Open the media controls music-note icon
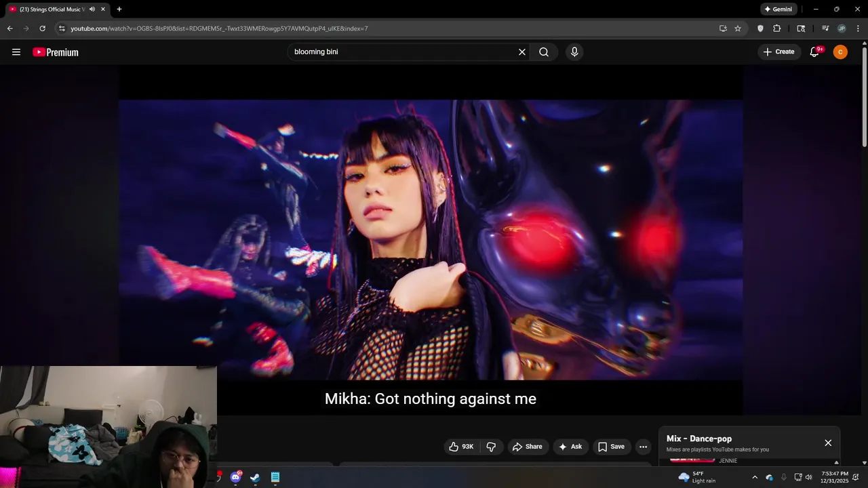 (x=825, y=28)
